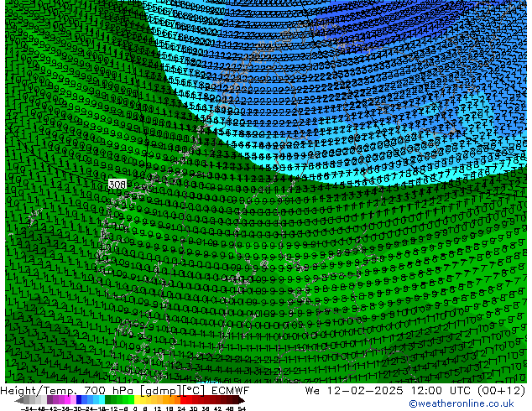Click the gray left-arrow end of color scale
The height and width of the screenshot is (411, 532).
click(x=19, y=400)
